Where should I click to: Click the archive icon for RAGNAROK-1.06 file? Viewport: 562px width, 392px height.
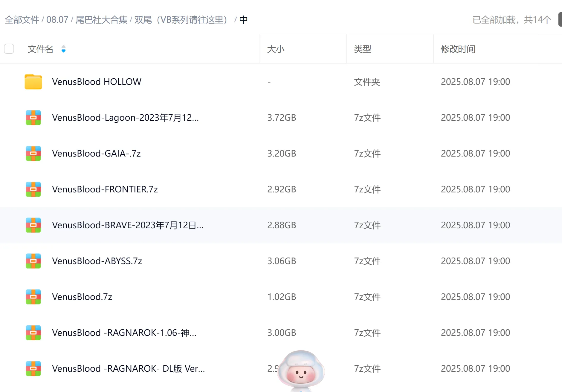tap(33, 333)
